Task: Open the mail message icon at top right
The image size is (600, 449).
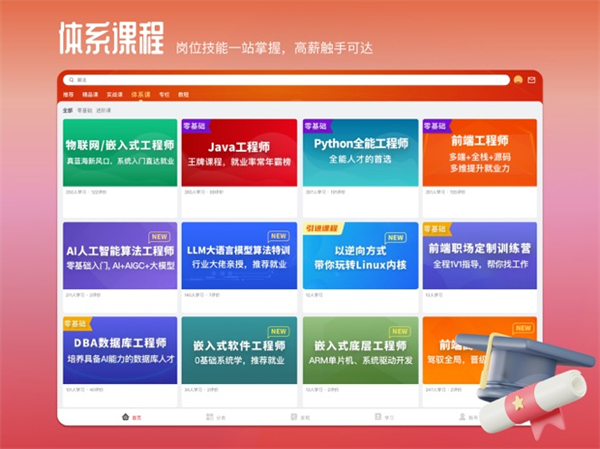Action: 531,80
